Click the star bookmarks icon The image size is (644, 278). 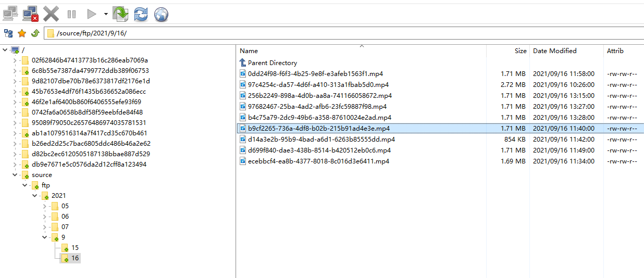[22, 33]
